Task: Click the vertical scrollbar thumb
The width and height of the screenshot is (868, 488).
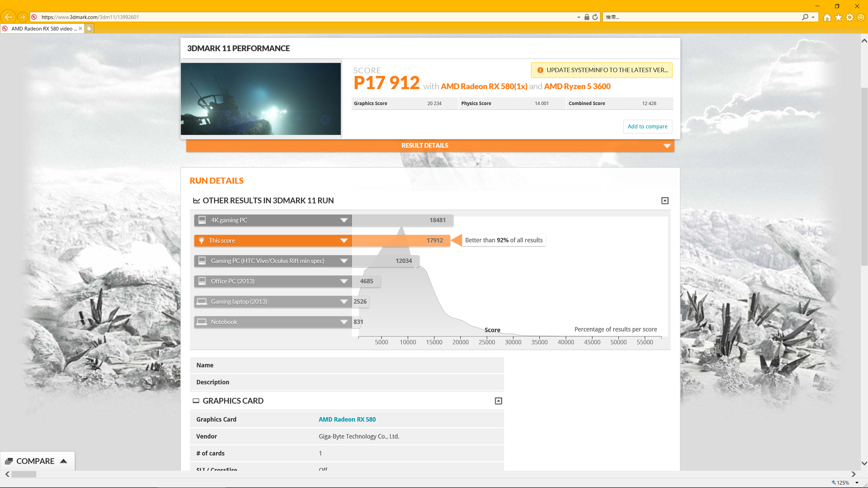Action: tap(864, 176)
